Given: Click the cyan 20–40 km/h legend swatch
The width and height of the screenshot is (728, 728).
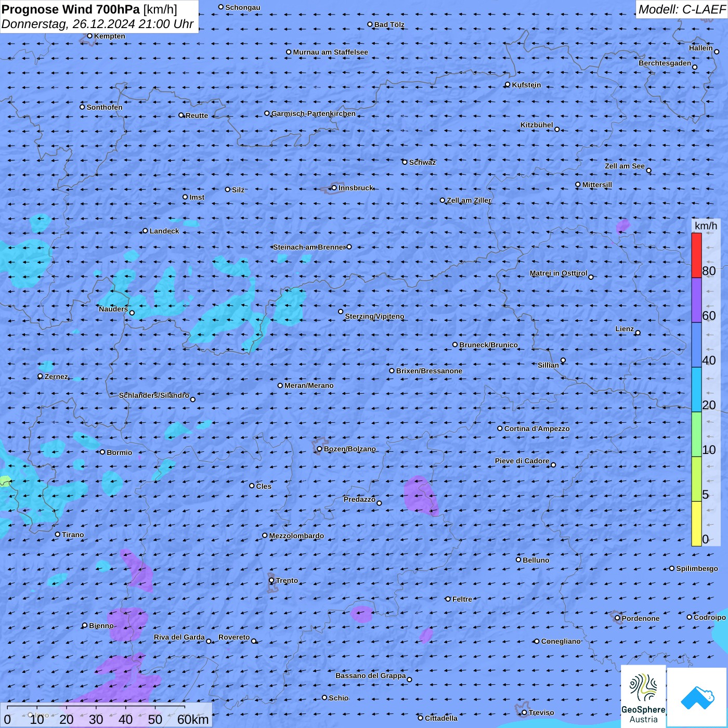Looking at the screenshot, I should click(x=696, y=390).
